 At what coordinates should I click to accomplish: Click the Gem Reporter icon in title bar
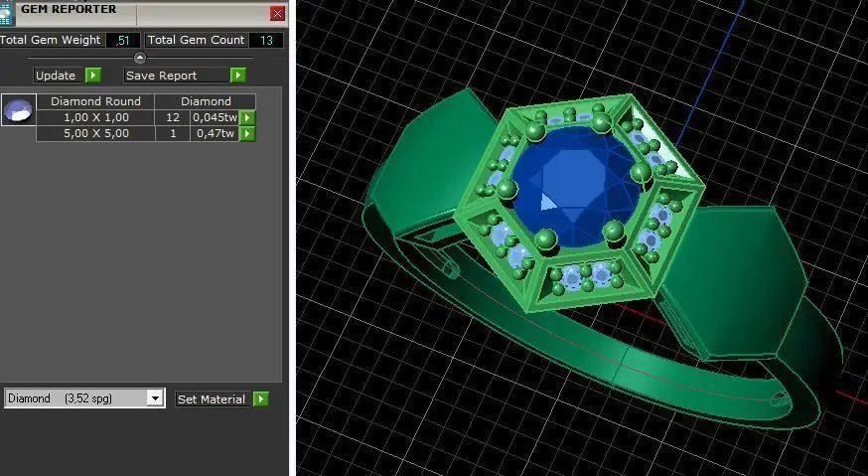pyautogui.click(x=6, y=13)
